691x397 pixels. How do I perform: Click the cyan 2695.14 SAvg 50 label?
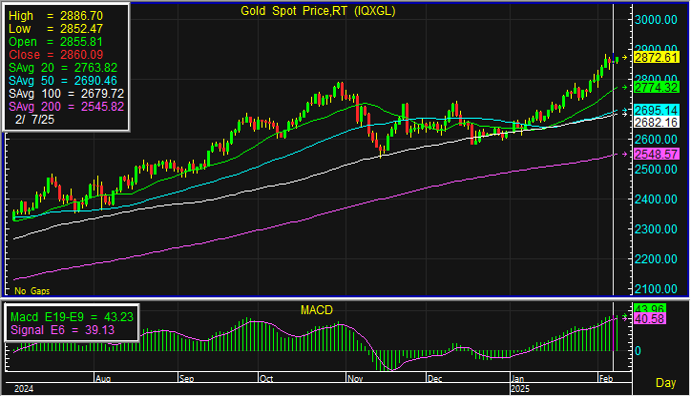[x=656, y=110]
